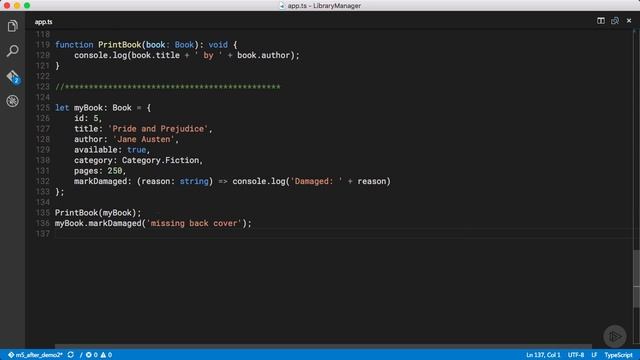The width and height of the screenshot is (640, 360).
Task: Click the pages value 250
Action: pyautogui.click(x=115, y=171)
